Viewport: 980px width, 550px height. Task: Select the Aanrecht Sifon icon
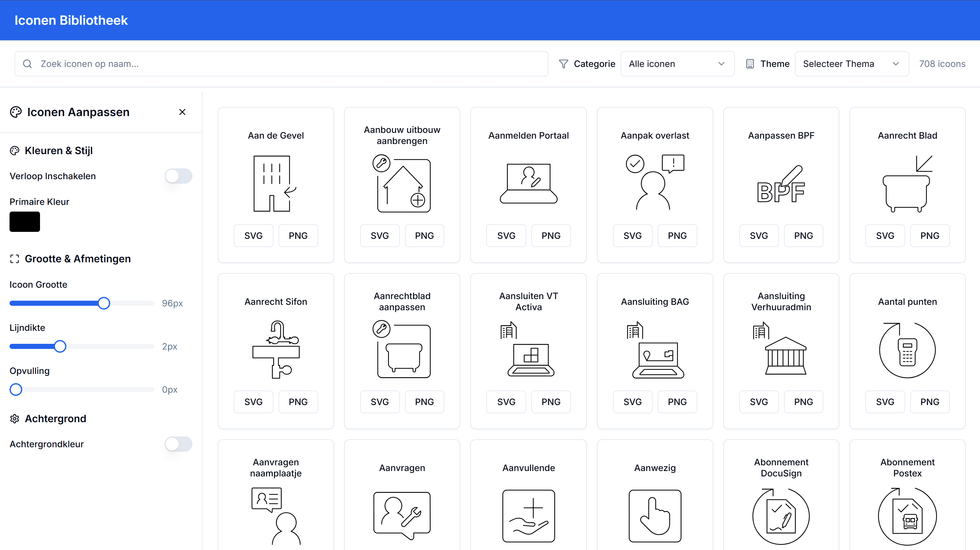tap(275, 350)
